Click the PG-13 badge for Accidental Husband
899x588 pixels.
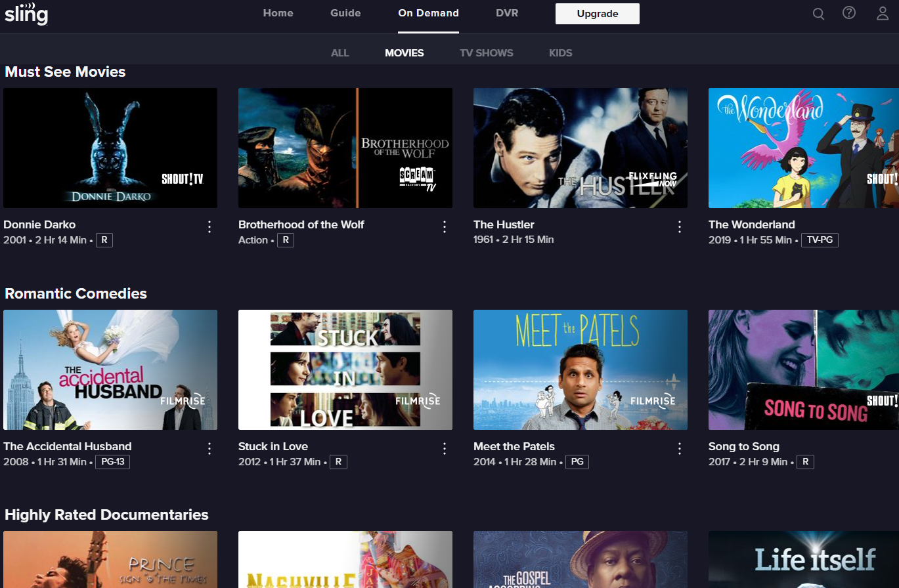(113, 462)
